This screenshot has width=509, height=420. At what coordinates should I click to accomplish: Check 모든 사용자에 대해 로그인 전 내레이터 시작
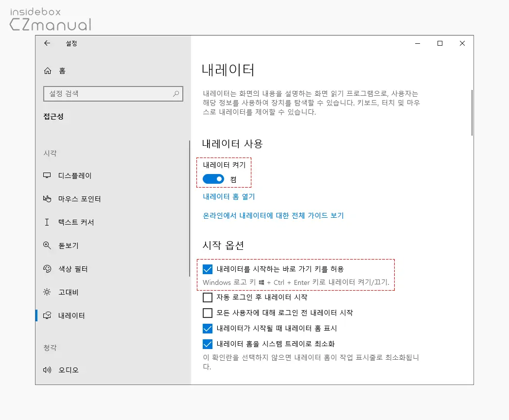208,313
